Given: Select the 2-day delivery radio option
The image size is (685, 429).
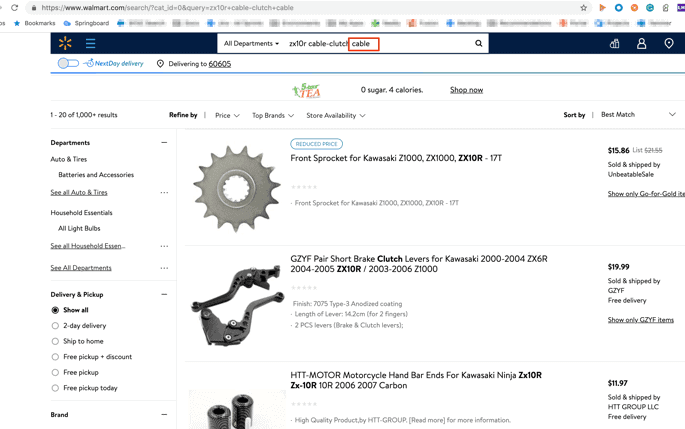Looking at the screenshot, I should tap(55, 326).
